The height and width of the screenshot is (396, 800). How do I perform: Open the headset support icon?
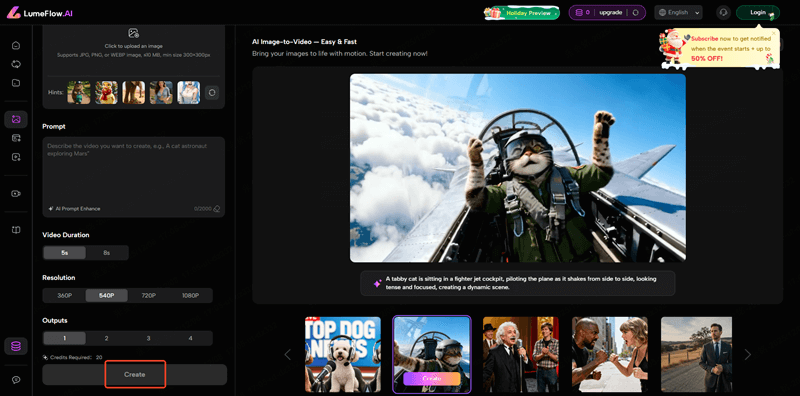[x=723, y=13]
